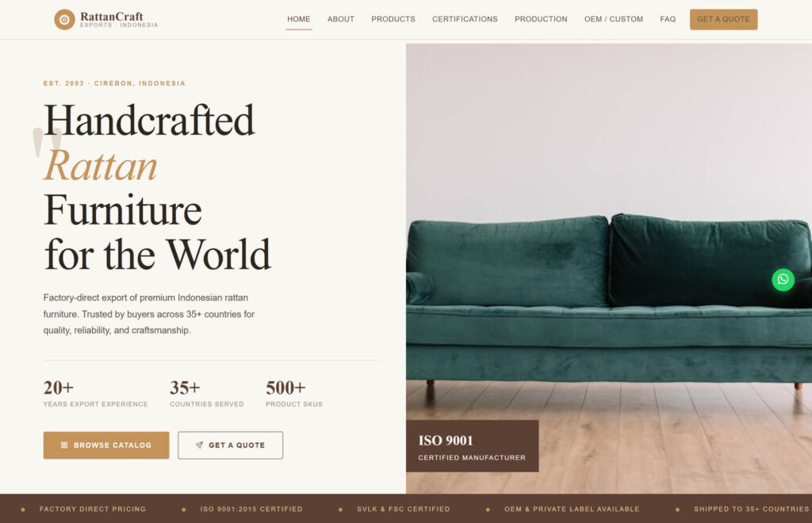Click the paper plane icon on Get a Quote

pyautogui.click(x=199, y=444)
